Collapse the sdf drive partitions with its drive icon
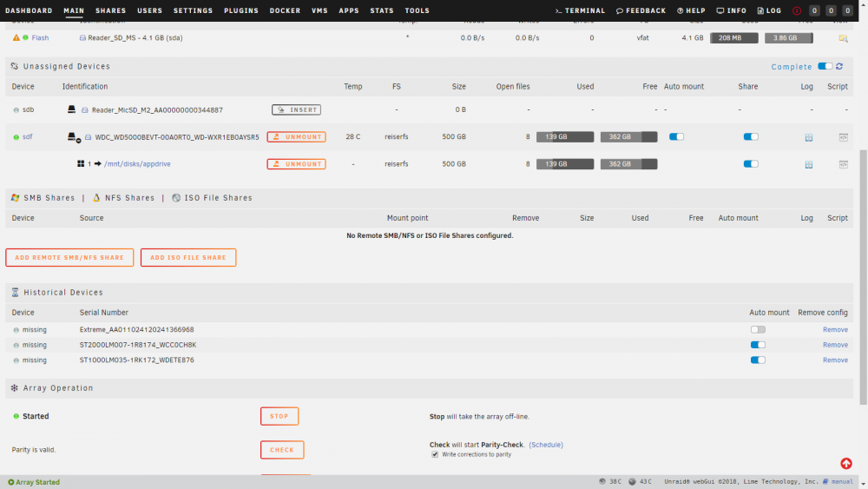Viewport: 868px width, 489px height. [74, 136]
